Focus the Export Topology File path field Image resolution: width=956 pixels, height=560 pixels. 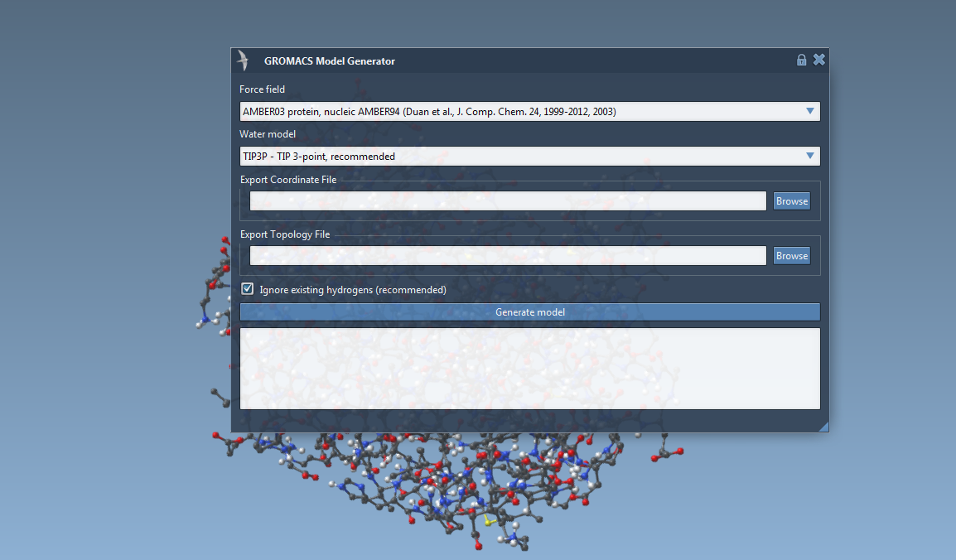click(508, 256)
